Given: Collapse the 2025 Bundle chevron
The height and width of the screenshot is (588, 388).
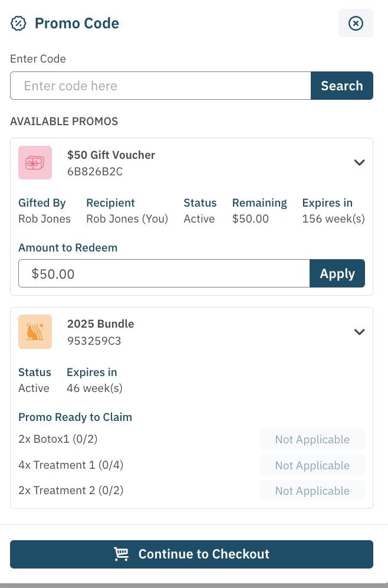Looking at the screenshot, I should click(x=359, y=332).
